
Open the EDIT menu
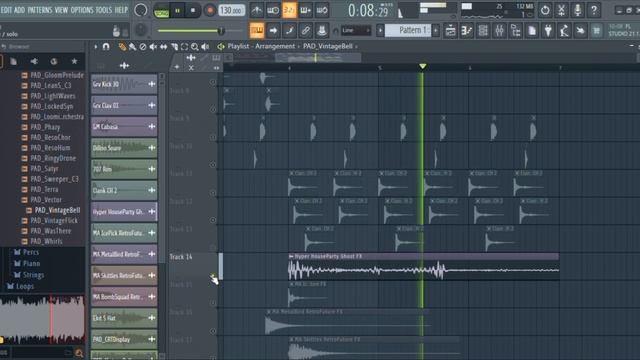tap(7, 10)
